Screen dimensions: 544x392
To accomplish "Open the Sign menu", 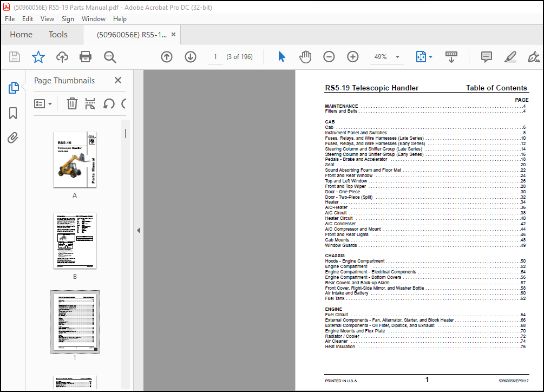I will (68, 19).
